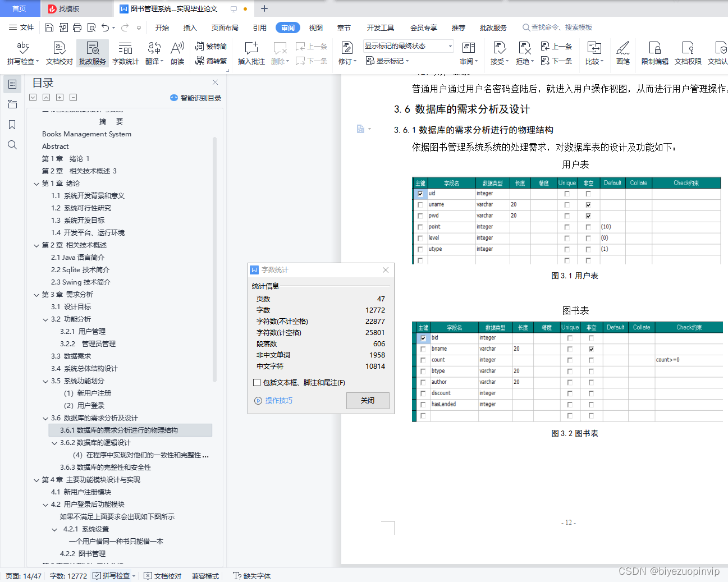Screen dimensions: 728x582
Task: Start Read Aloud (朗读)
Action: [177, 53]
